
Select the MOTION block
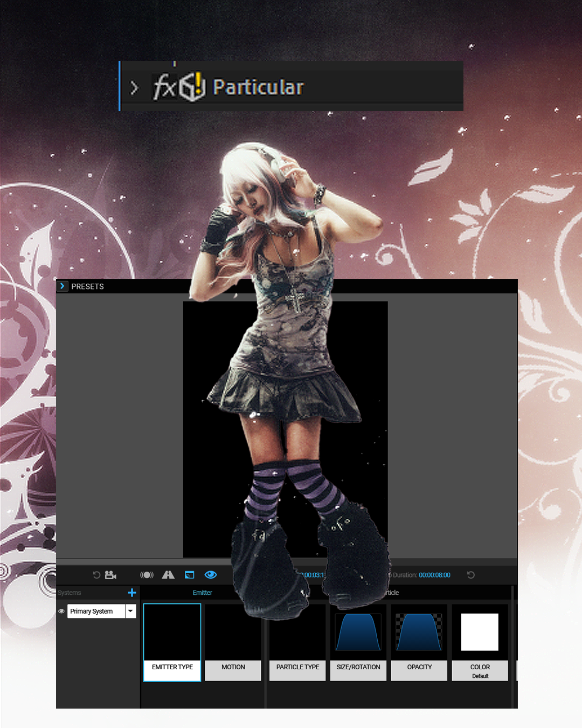(x=233, y=642)
